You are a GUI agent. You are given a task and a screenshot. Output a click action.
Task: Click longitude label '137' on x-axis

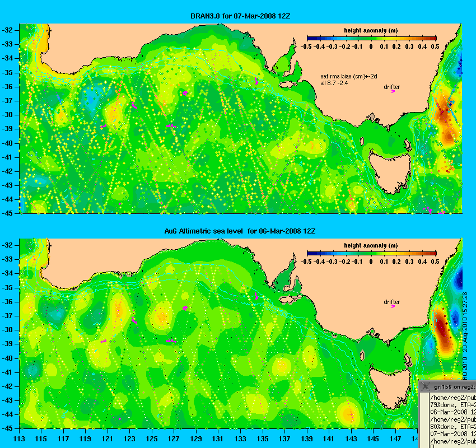pos(284,439)
